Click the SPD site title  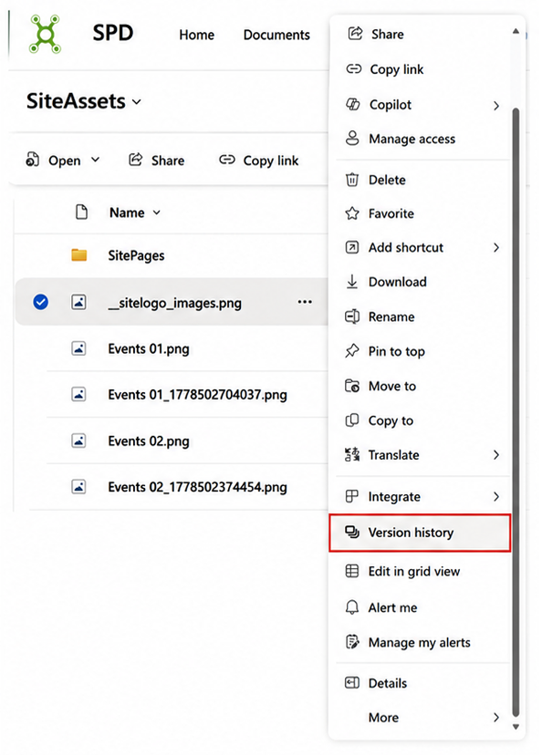(x=113, y=33)
